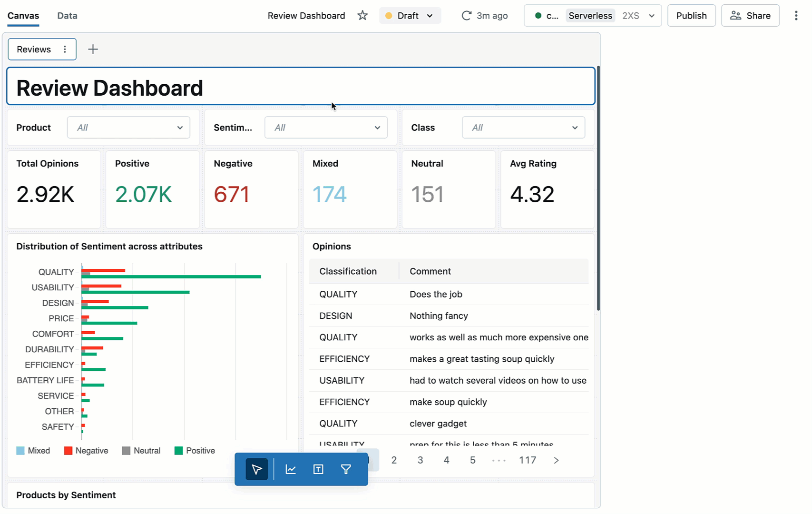
Task: Click the Share button
Action: 750,16
